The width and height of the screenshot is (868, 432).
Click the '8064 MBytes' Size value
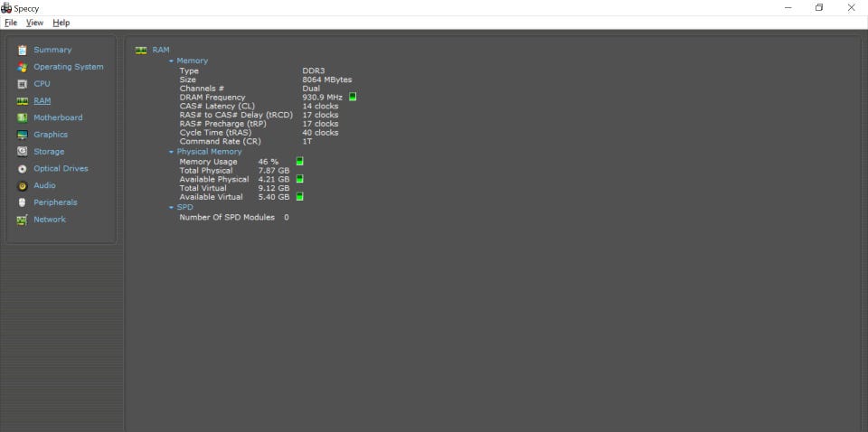point(326,80)
